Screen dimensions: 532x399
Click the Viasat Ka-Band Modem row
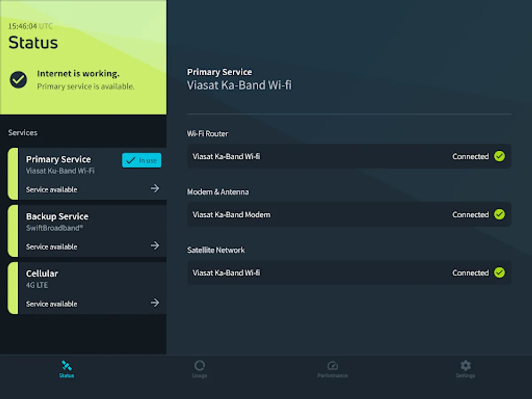tap(349, 215)
